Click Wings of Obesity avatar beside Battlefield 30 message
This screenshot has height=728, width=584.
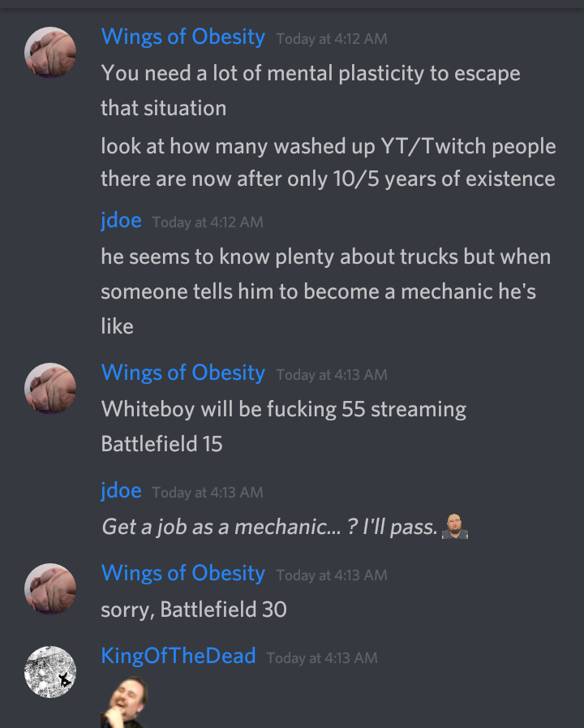click(50, 588)
